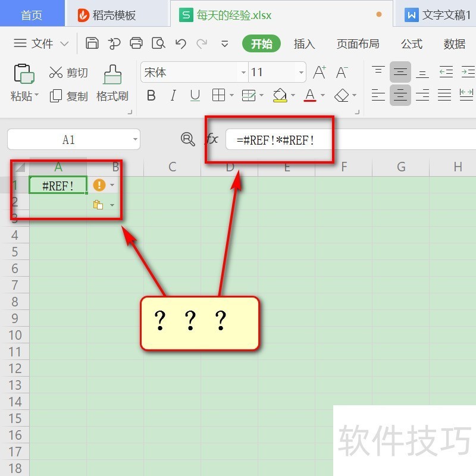Switch to the 页面布局 ribbon tab

click(358, 44)
